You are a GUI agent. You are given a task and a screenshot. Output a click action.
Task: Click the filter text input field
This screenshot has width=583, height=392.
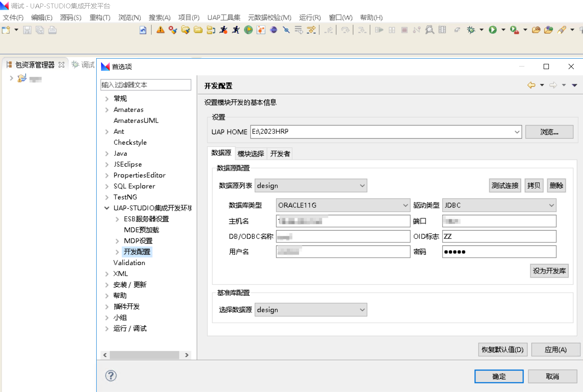[x=146, y=85]
